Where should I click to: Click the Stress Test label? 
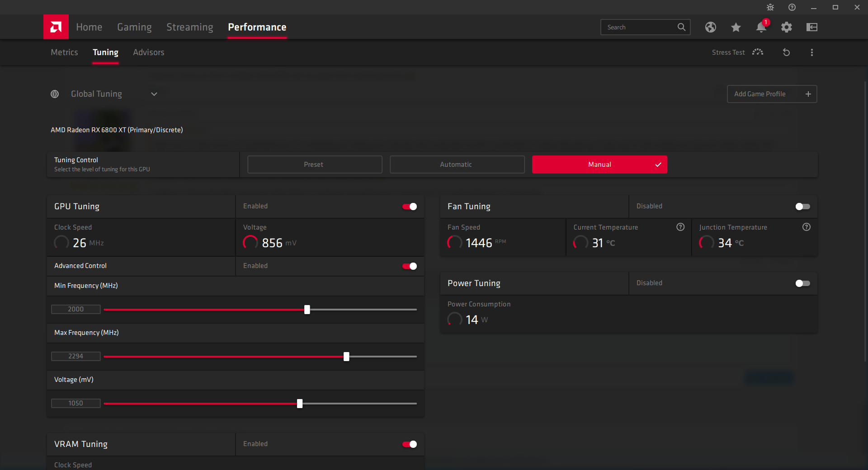coord(728,52)
